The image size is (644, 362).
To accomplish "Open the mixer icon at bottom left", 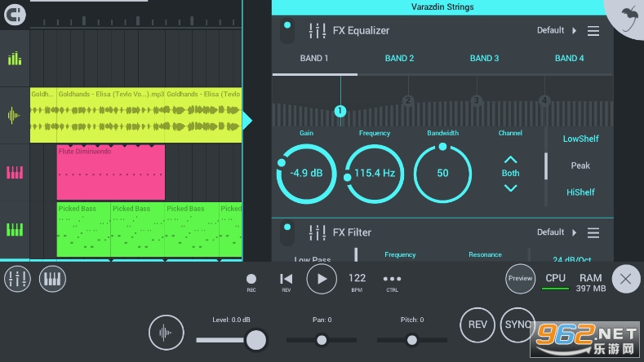I will tap(17, 280).
